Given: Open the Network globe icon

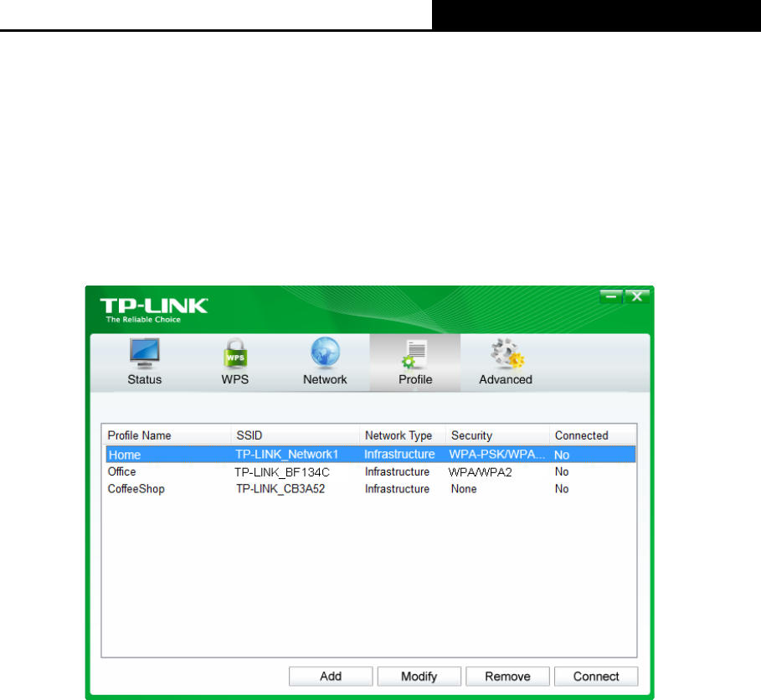Looking at the screenshot, I should (325, 352).
